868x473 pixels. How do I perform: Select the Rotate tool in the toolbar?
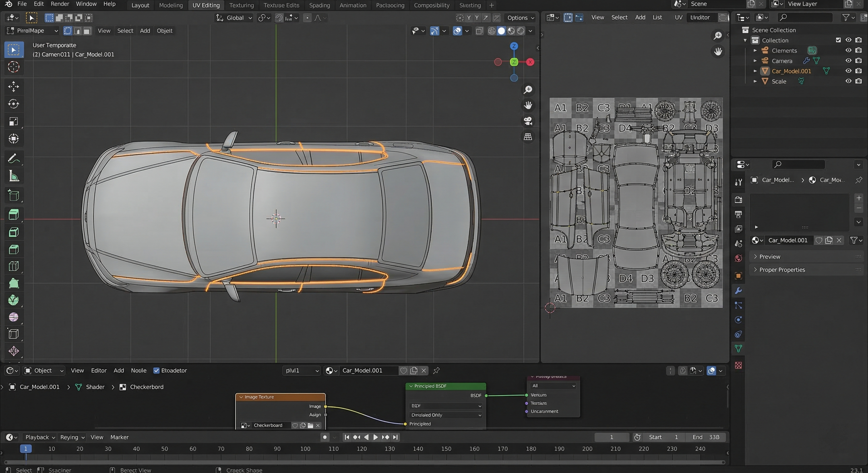point(14,104)
